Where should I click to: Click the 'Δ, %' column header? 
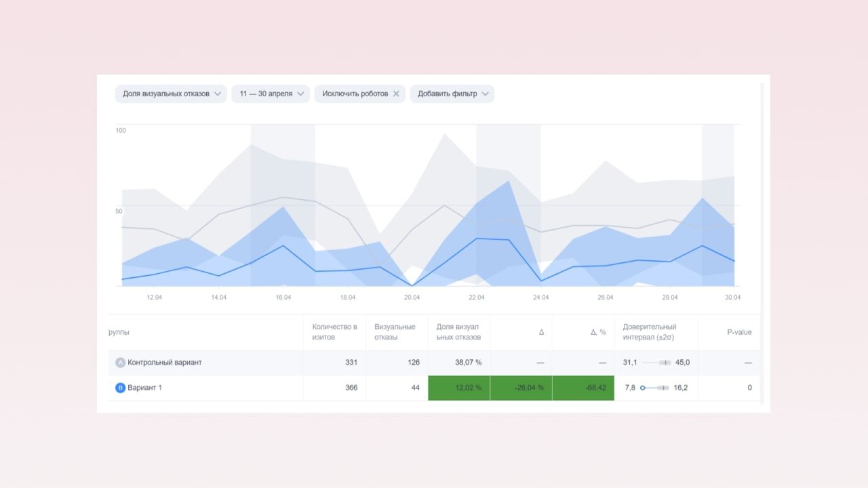(598, 333)
